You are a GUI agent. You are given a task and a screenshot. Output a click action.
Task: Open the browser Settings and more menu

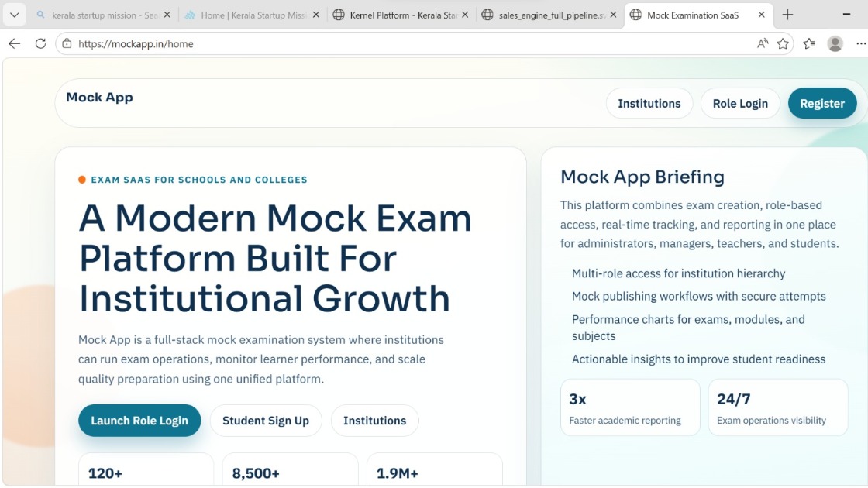860,44
